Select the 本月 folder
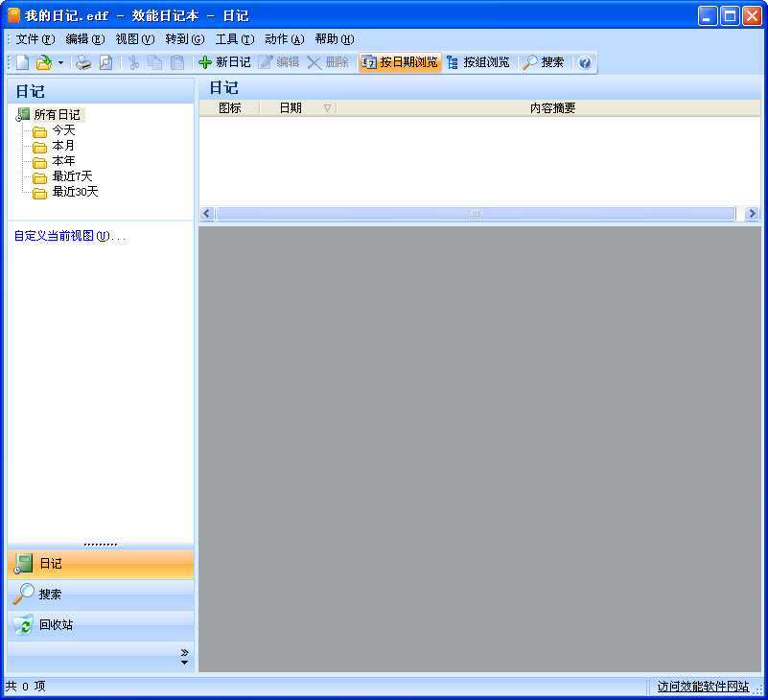 pyautogui.click(x=63, y=146)
